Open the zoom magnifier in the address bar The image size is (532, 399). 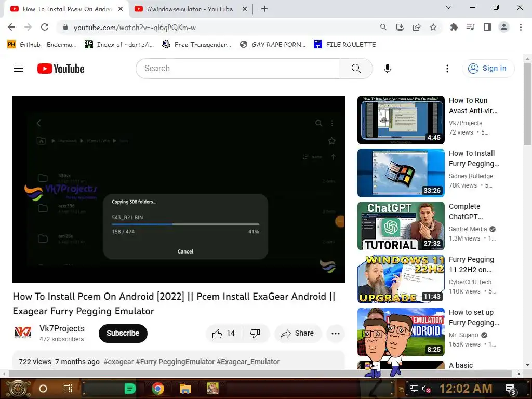pos(383,27)
